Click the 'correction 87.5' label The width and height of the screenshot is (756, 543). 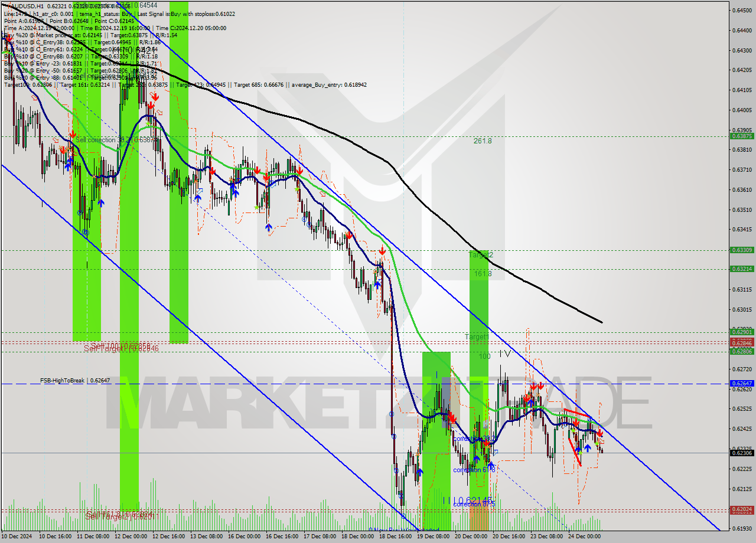[474, 504]
